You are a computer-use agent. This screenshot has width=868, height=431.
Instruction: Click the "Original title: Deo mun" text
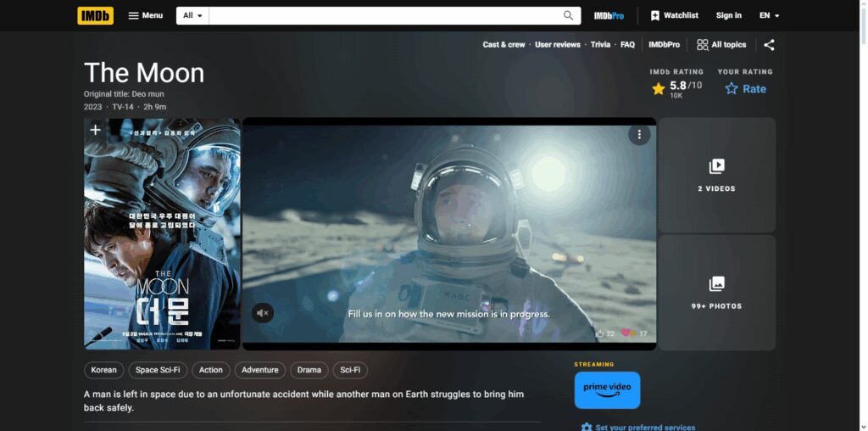coord(124,94)
